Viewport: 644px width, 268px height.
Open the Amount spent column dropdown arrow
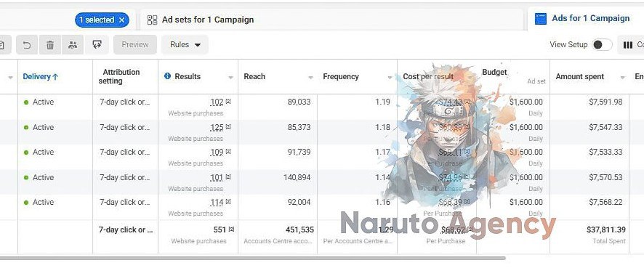(623, 77)
